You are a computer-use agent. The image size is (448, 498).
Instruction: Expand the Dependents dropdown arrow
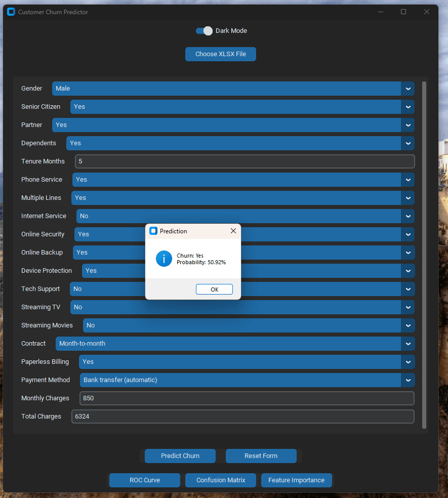(408, 143)
